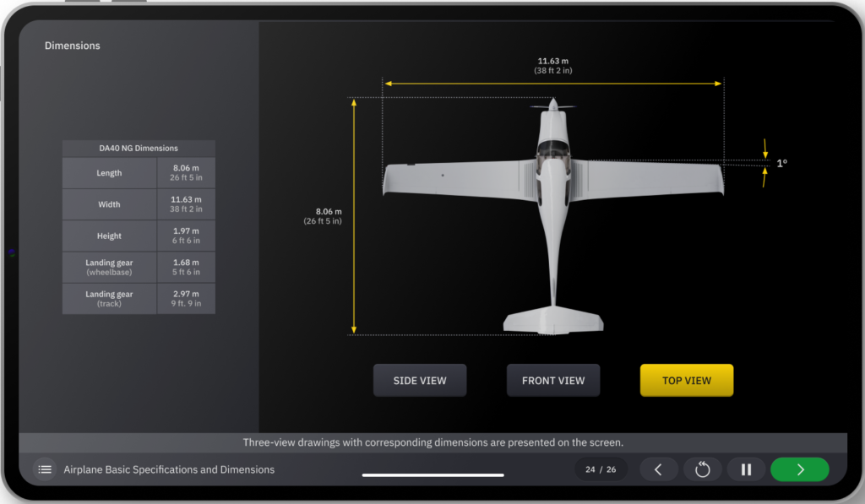Select the Landing gear wheelbase row
Screen dimensions: 865x504
[110, 267]
